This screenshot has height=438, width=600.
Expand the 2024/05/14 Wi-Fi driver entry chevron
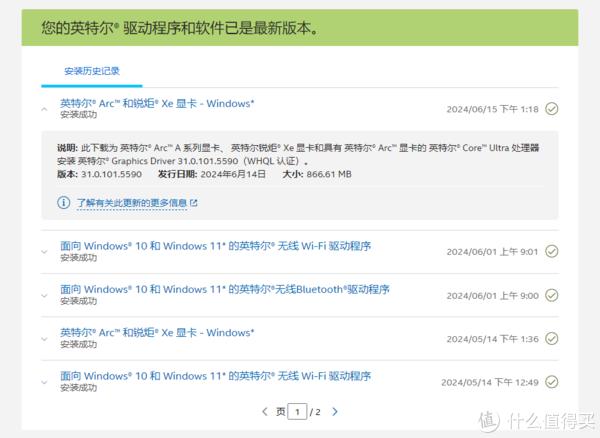pyautogui.click(x=44, y=381)
